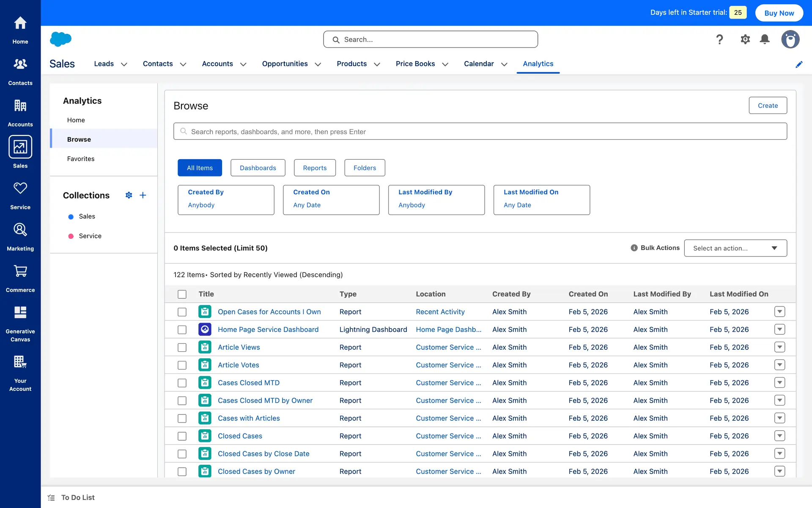Switch to the Dashboards filter tab

click(x=258, y=168)
